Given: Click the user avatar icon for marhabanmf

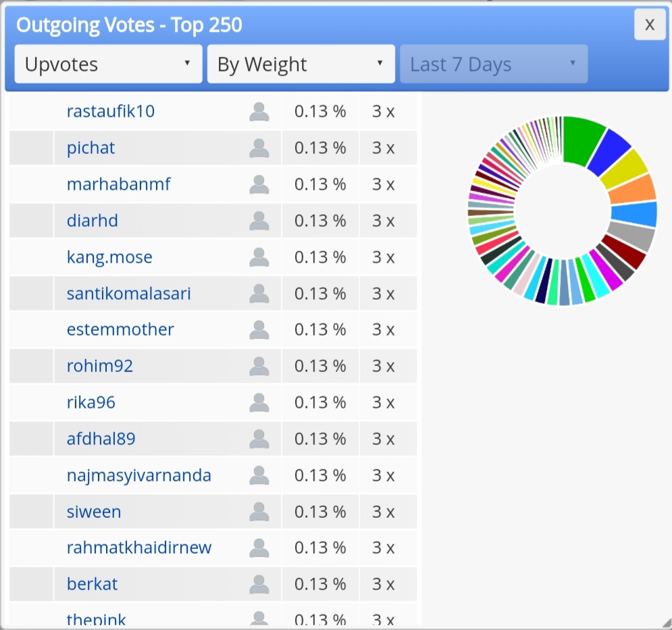Looking at the screenshot, I should (259, 184).
